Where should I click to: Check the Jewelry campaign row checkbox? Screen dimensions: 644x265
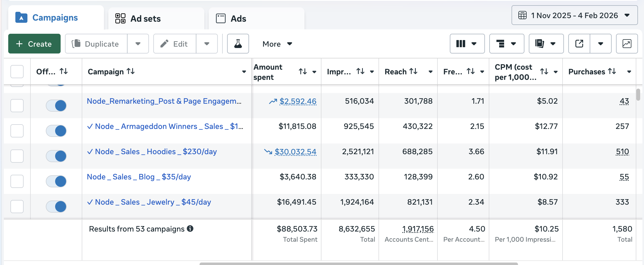(x=17, y=207)
